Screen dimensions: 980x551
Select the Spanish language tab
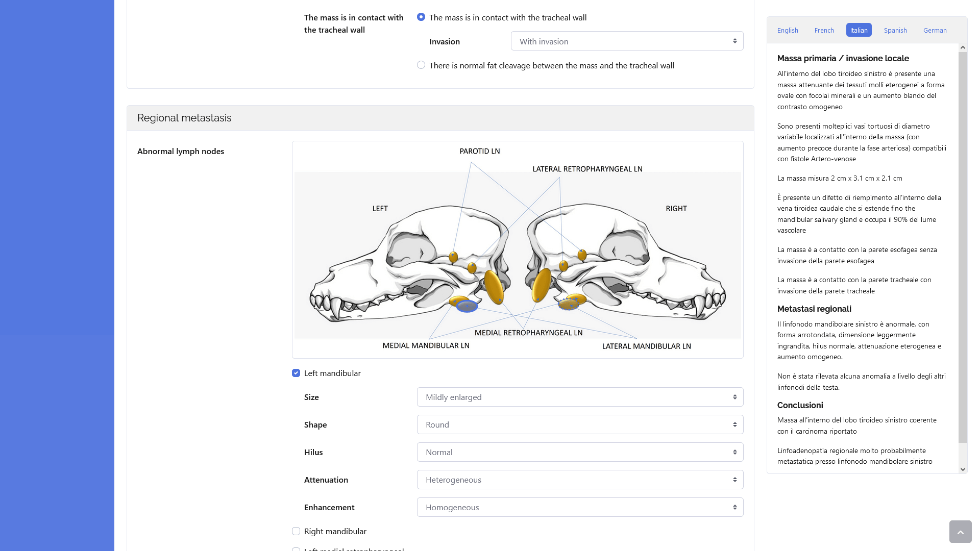(895, 30)
